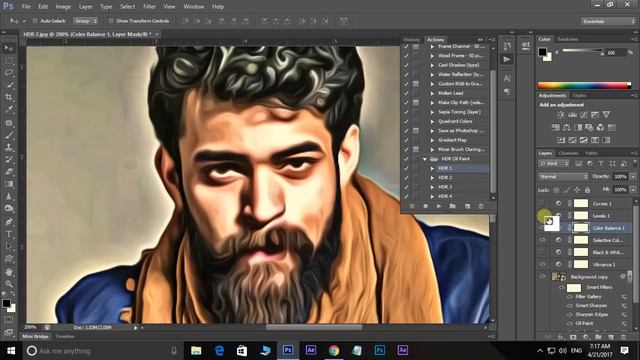The image size is (640, 360).
Task: Collapse the HDR Oil Paint action set
Action: coord(424,159)
